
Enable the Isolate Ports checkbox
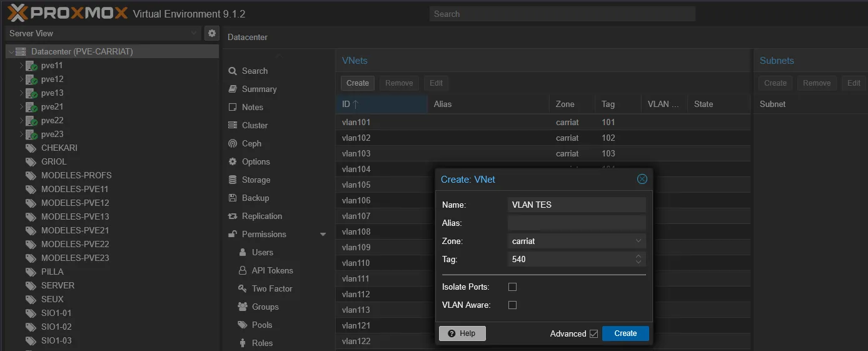[x=512, y=287]
